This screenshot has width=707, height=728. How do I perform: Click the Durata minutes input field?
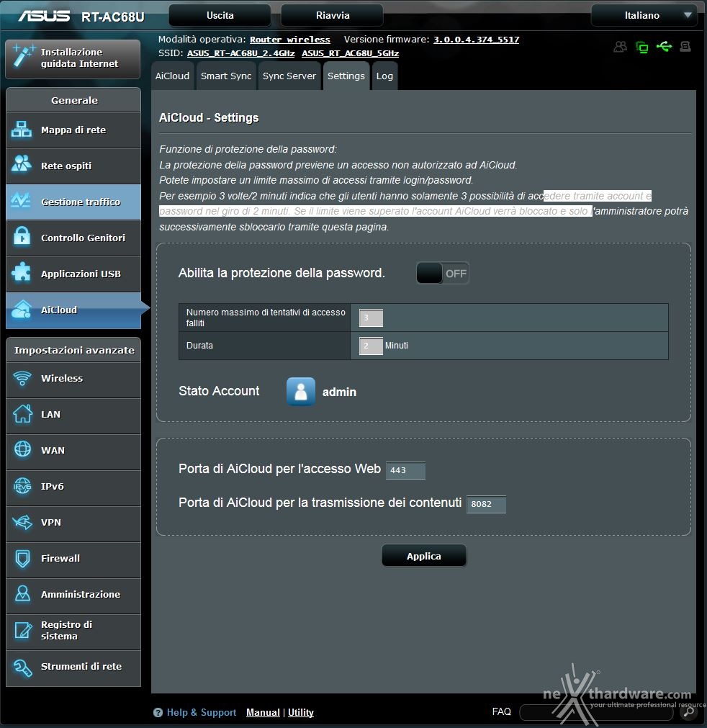point(371,346)
